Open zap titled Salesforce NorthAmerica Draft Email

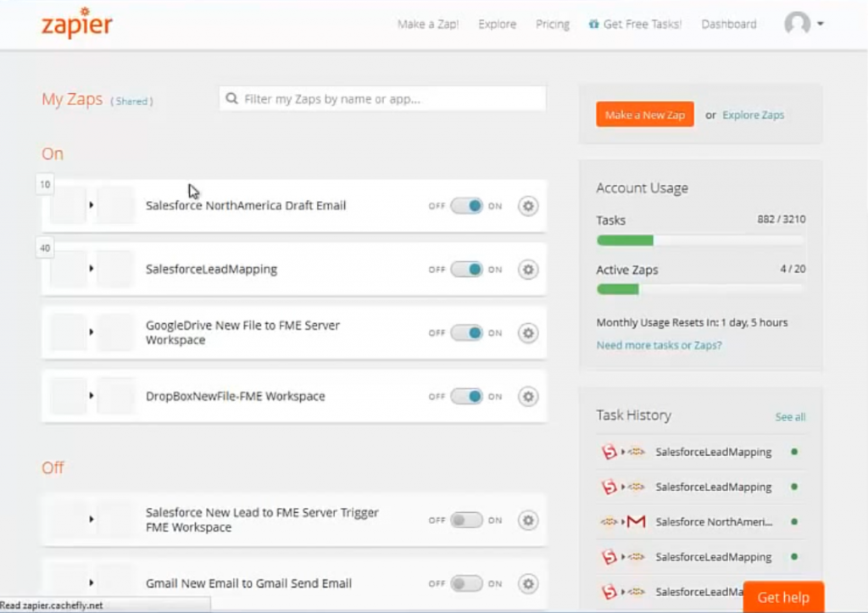pyautogui.click(x=246, y=205)
